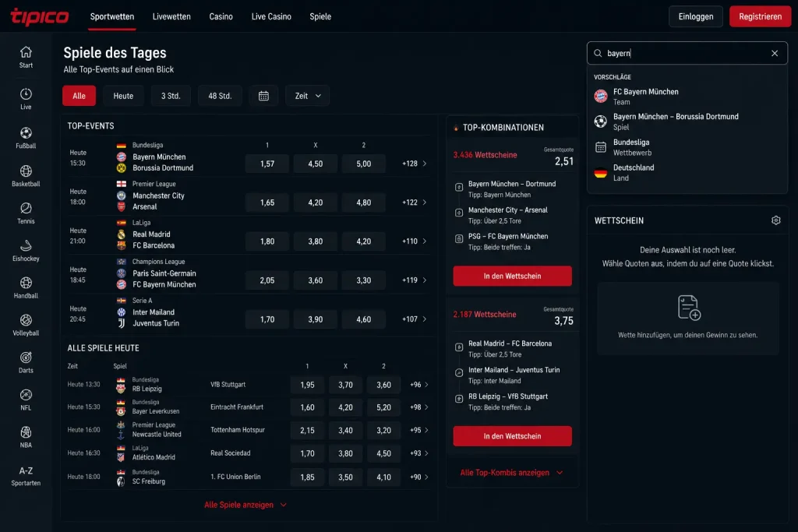Select the 48 Std. time filter
This screenshot has width=798, height=532.
coord(220,96)
